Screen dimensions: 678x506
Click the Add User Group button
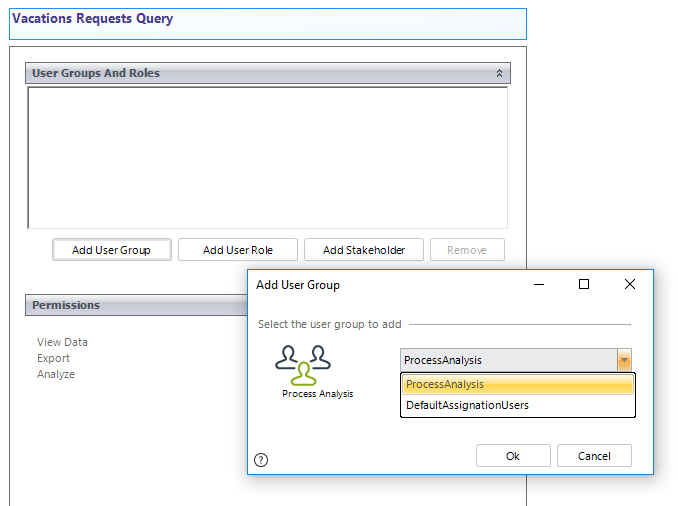click(111, 250)
